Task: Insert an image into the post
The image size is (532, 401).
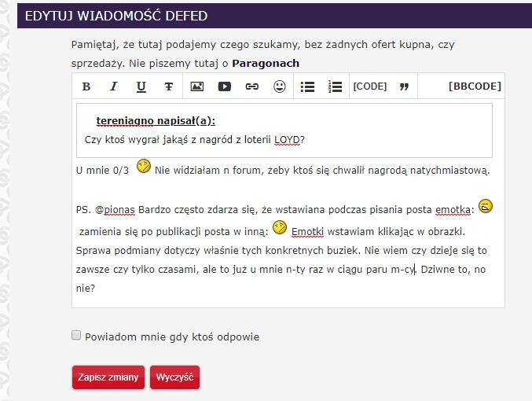Action: point(197,86)
